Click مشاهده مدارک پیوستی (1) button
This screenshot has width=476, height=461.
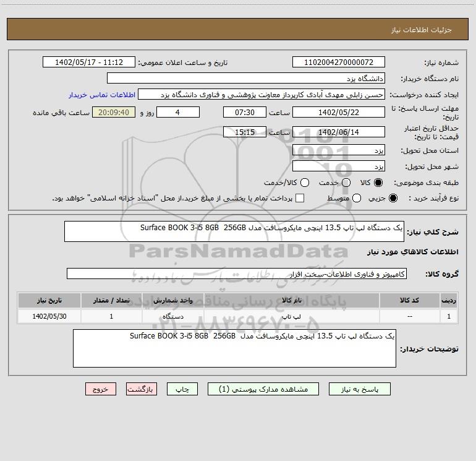tap(263, 389)
